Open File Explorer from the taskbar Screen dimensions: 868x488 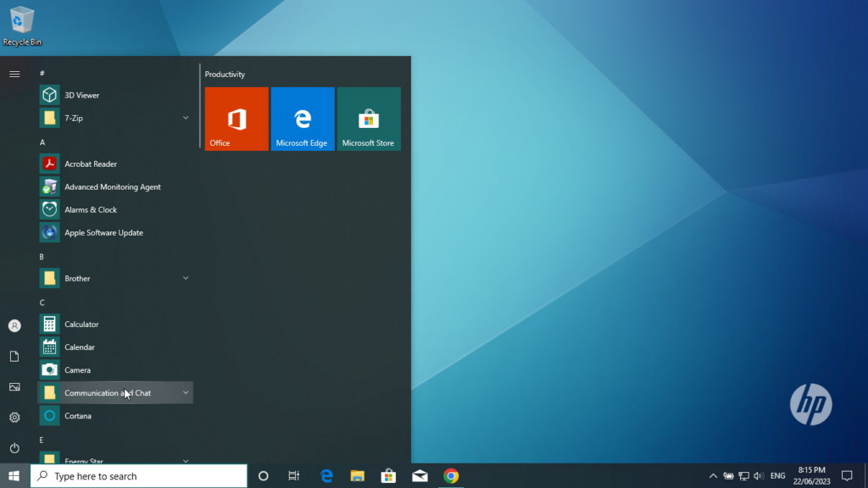tap(358, 476)
